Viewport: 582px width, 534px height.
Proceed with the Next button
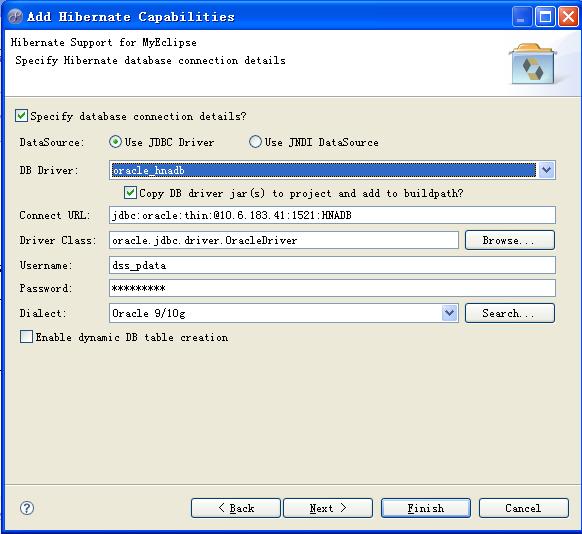(x=328, y=508)
